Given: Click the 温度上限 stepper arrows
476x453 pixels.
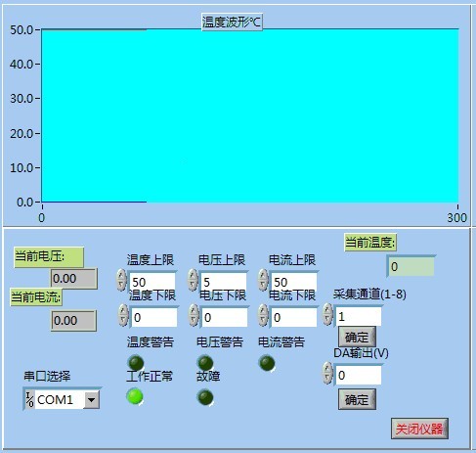Looking at the screenshot, I should pyautogui.click(x=121, y=280).
